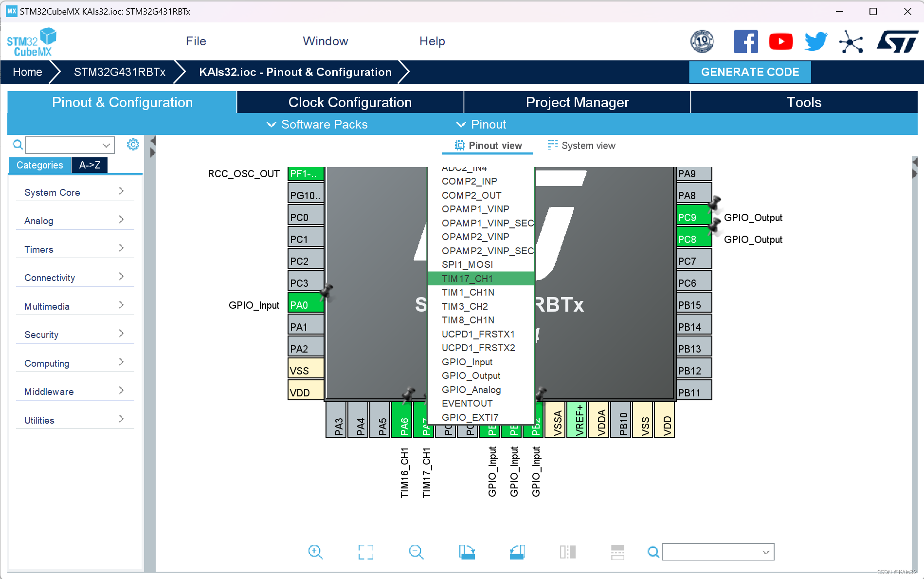Expand the Multimedia category
924x579 pixels.
(74, 306)
